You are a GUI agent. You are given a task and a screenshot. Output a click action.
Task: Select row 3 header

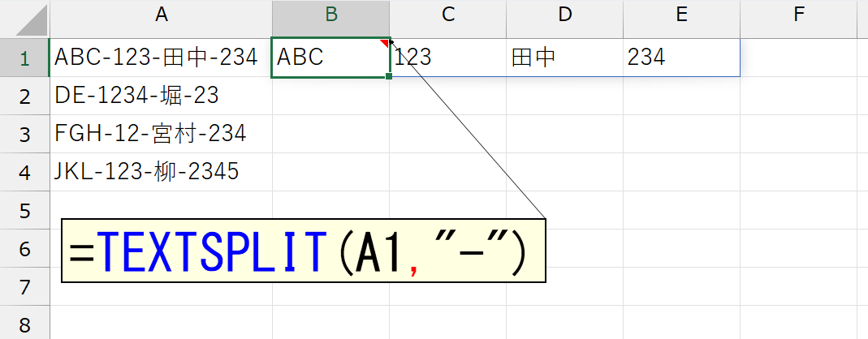point(25,134)
